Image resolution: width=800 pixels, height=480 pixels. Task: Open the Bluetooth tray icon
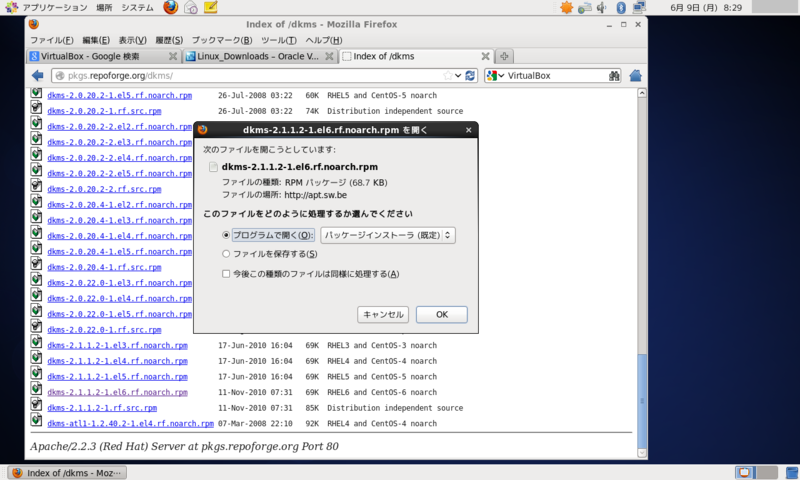coord(621,7)
